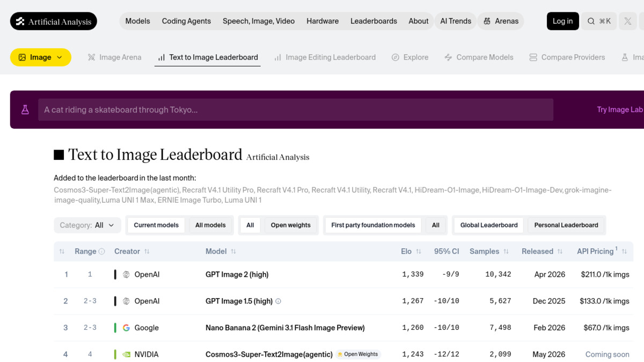Image resolution: width=644 pixels, height=362 pixels.
Task: Click the flask icon in prompt banner
Action: (25, 109)
